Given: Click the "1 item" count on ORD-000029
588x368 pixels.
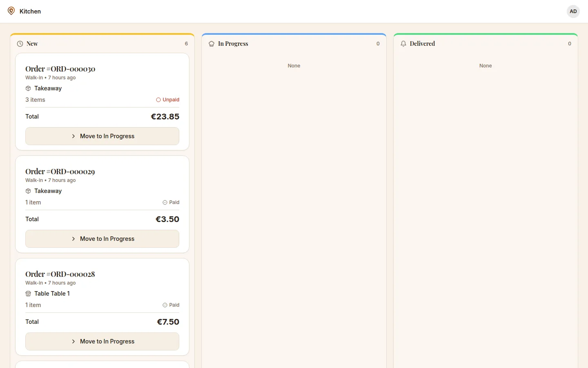Looking at the screenshot, I should (x=33, y=202).
